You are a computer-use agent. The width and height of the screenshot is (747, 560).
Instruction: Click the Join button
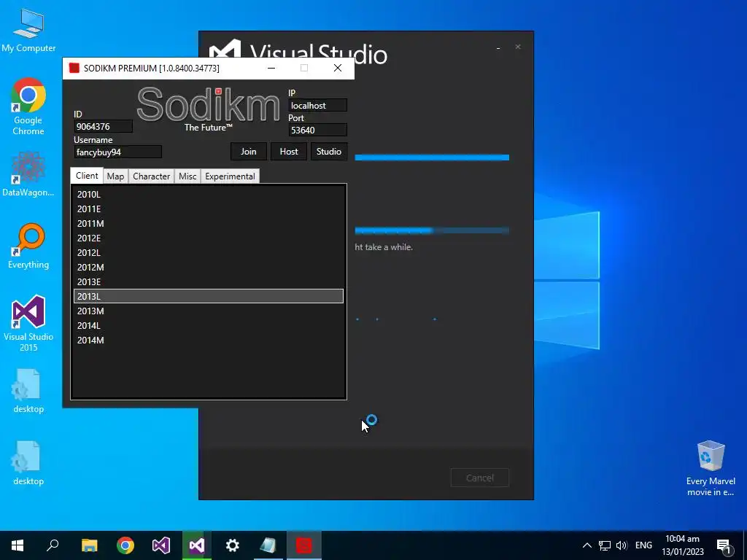pos(248,152)
